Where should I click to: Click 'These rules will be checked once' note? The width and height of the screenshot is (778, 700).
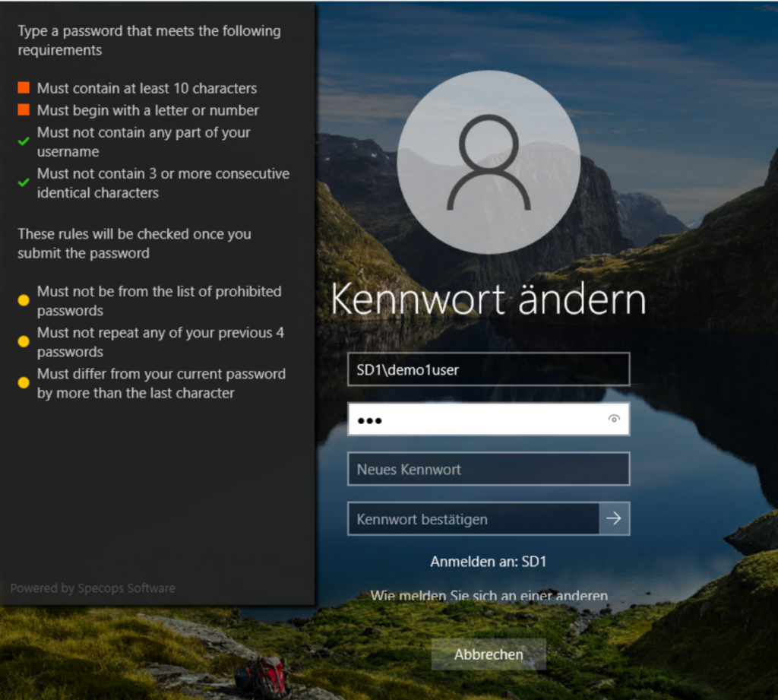[x=134, y=243]
